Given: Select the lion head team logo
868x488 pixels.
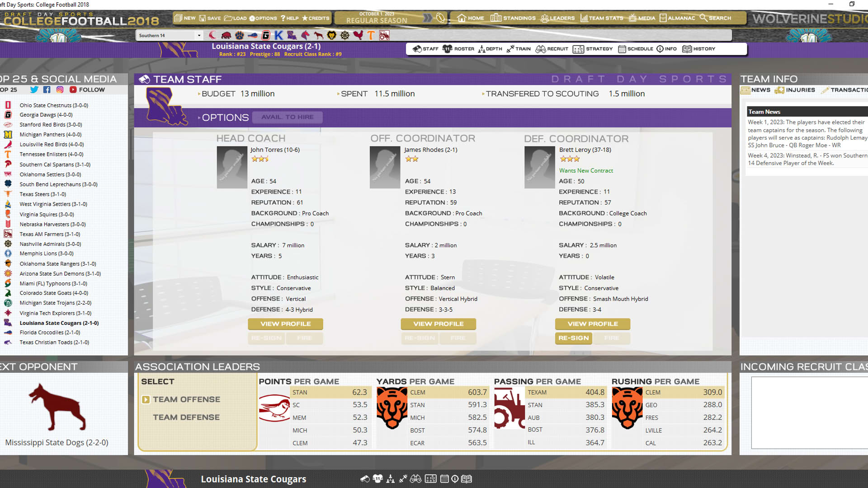Looking at the screenshot, I should 332,35.
